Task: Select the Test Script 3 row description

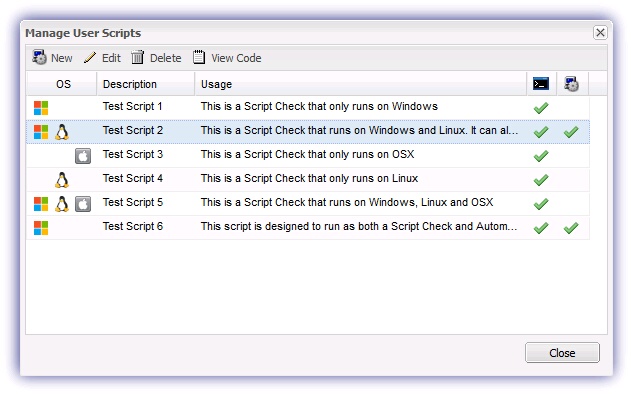Action: (x=133, y=154)
